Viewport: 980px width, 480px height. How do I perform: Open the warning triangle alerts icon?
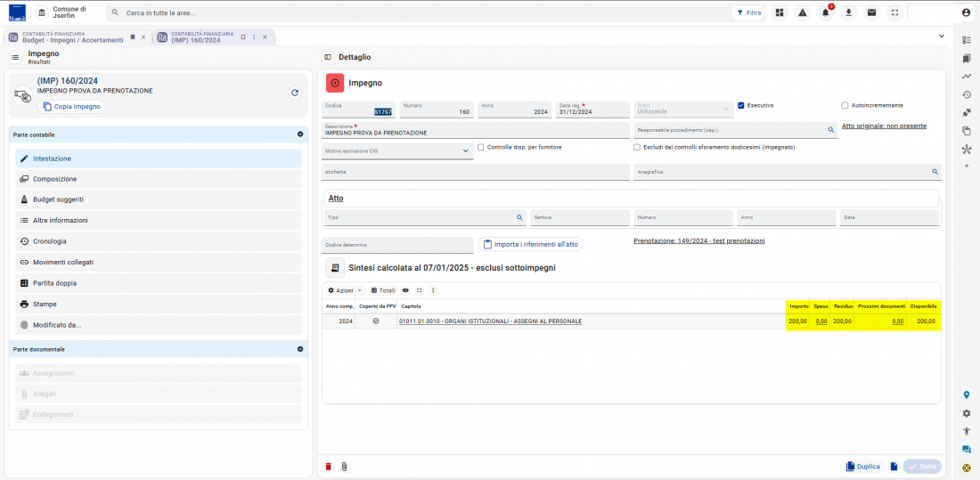click(803, 12)
